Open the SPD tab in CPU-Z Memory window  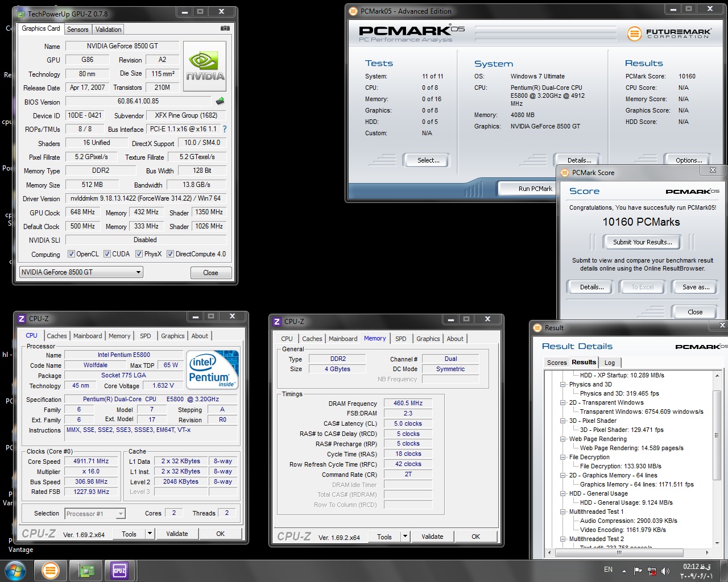pyautogui.click(x=401, y=339)
